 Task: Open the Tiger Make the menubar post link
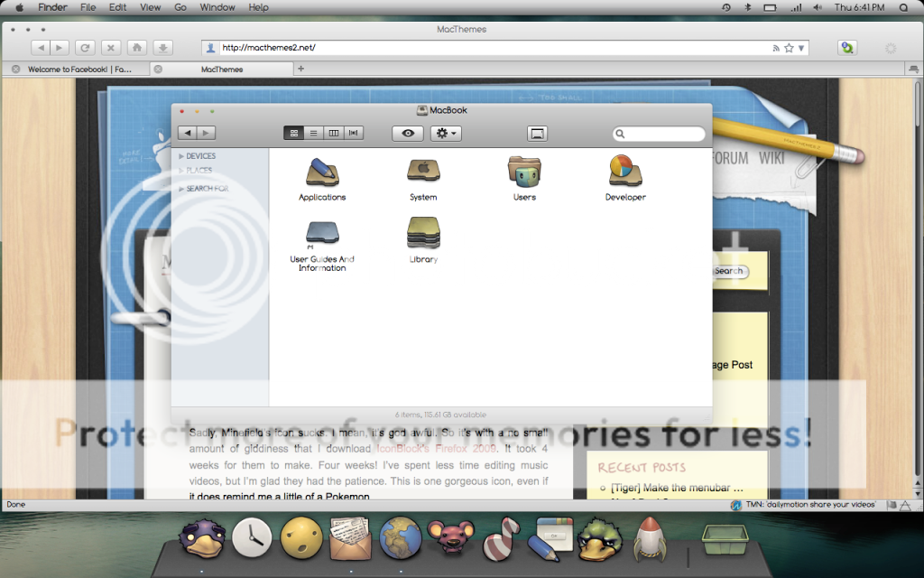pos(677,488)
